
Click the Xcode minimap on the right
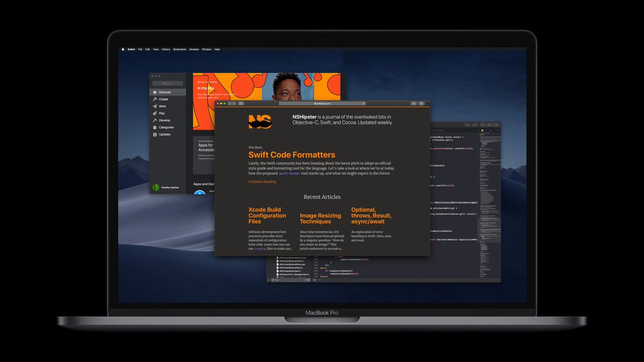pyautogui.click(x=489, y=204)
